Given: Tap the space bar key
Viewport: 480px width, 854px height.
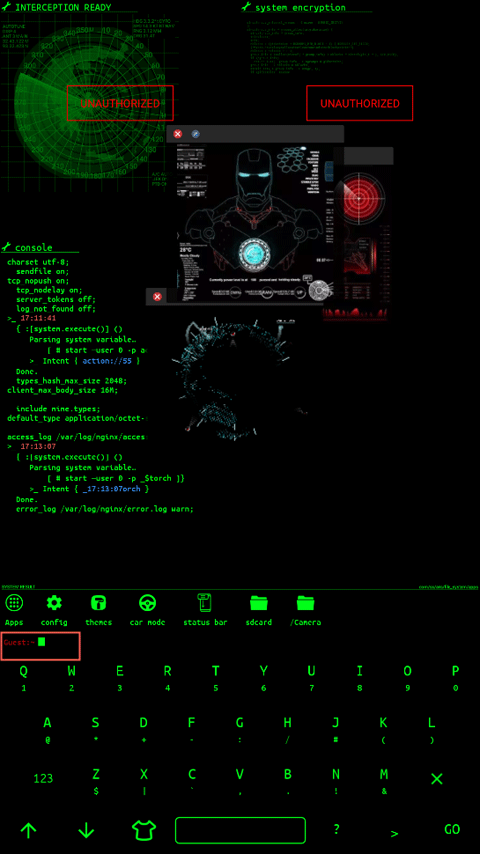Looking at the screenshot, I should (240, 830).
